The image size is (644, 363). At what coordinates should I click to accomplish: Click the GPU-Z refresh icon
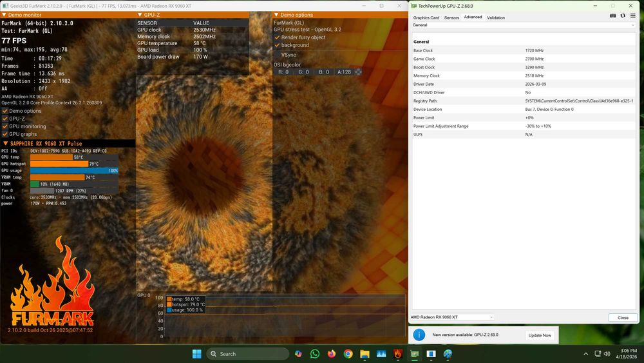(623, 16)
